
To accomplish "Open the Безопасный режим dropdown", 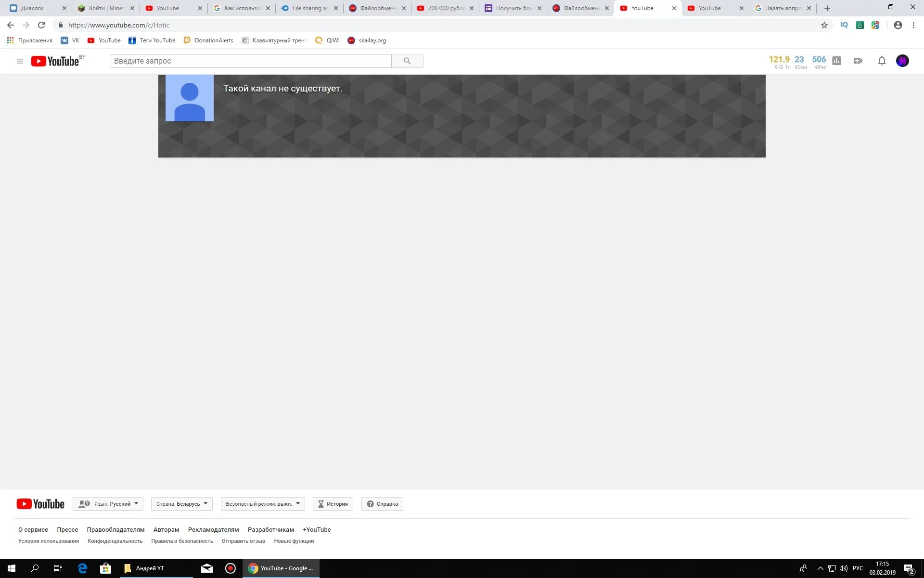I will pos(262,504).
